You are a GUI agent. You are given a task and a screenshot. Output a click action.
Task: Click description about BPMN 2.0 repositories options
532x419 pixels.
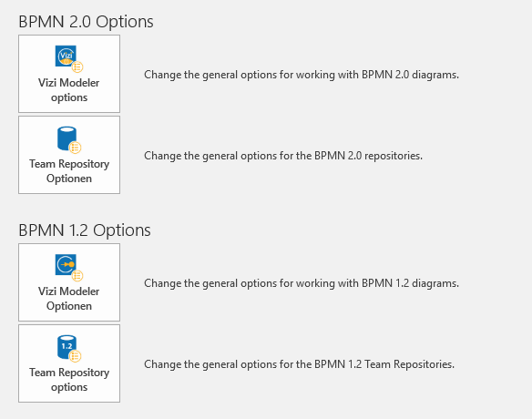coord(283,156)
